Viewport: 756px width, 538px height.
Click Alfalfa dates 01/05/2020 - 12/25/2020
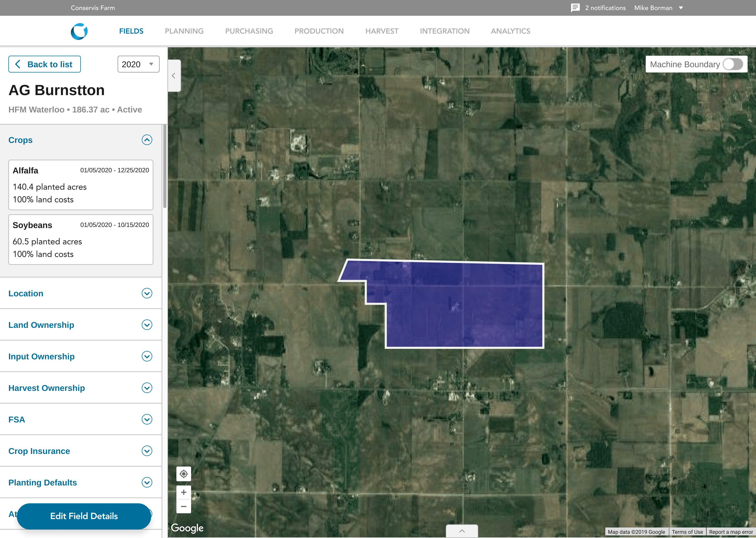coord(114,170)
